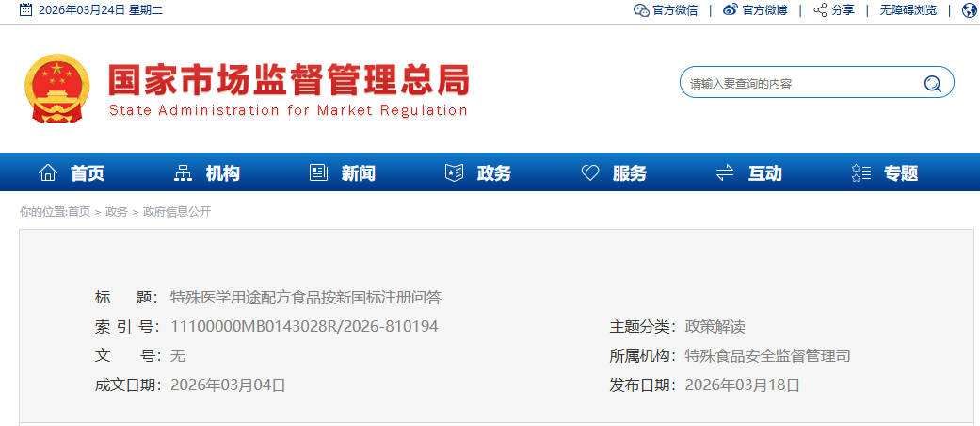Click the 国家市场监督管理总局 site title

tap(288, 81)
